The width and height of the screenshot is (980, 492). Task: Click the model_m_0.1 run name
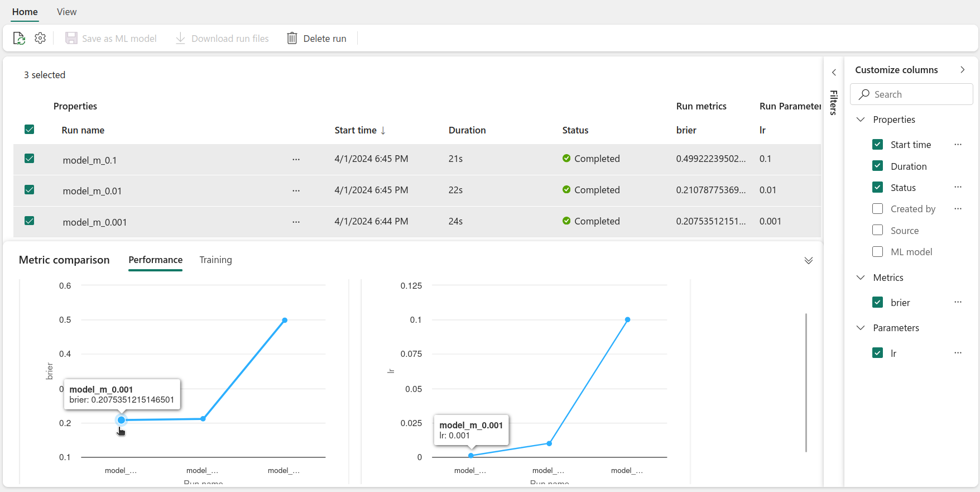point(90,160)
